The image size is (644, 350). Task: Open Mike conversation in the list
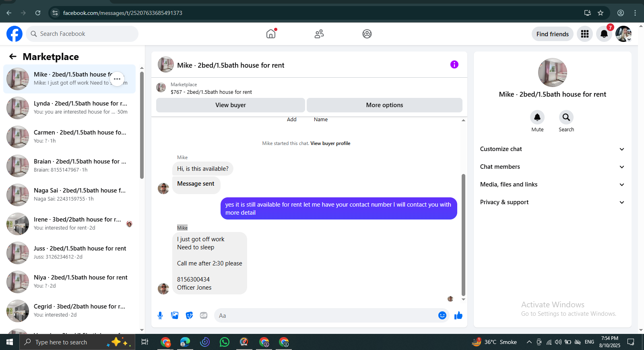(x=69, y=79)
